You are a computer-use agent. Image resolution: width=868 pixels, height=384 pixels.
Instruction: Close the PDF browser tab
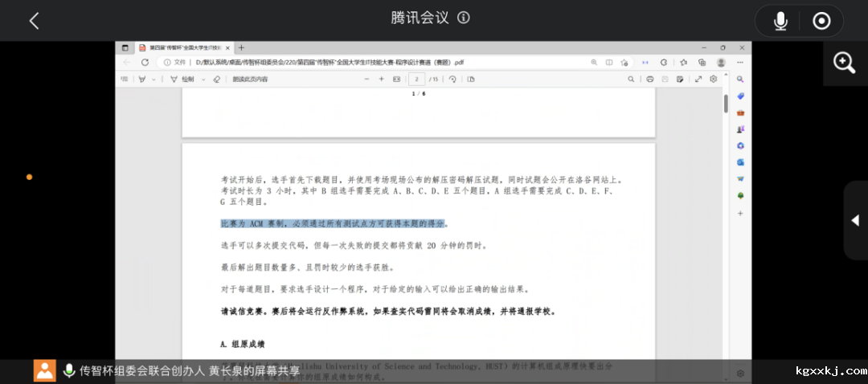(227, 47)
